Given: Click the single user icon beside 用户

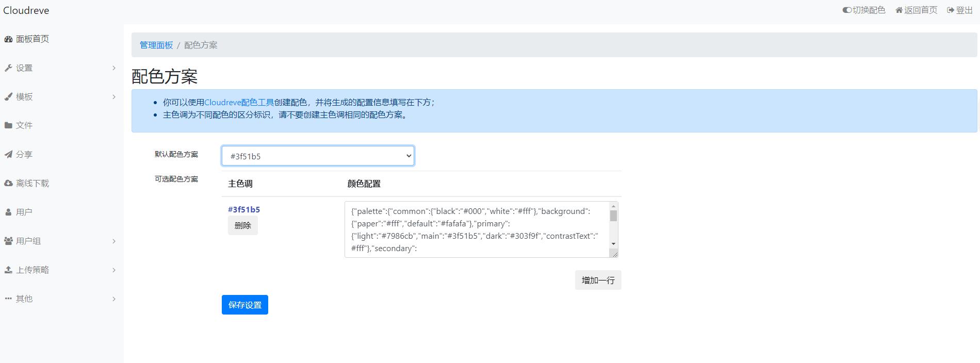Looking at the screenshot, I should pos(8,212).
